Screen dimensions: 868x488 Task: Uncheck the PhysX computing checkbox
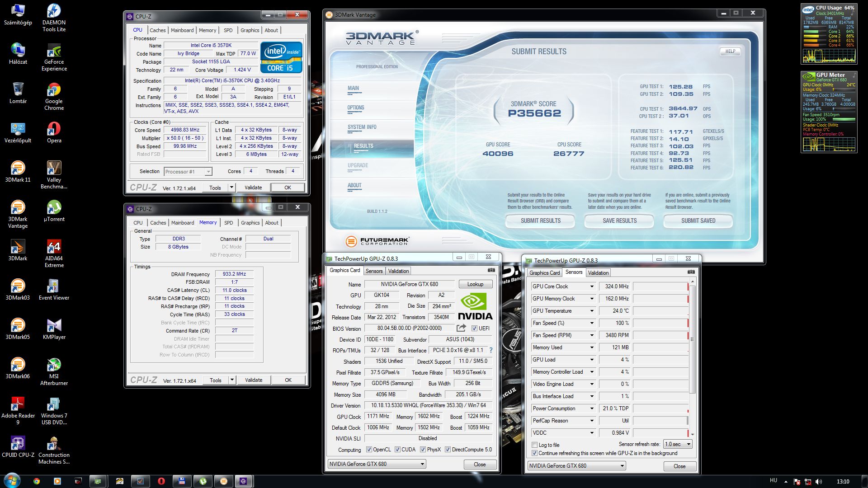pos(423,450)
